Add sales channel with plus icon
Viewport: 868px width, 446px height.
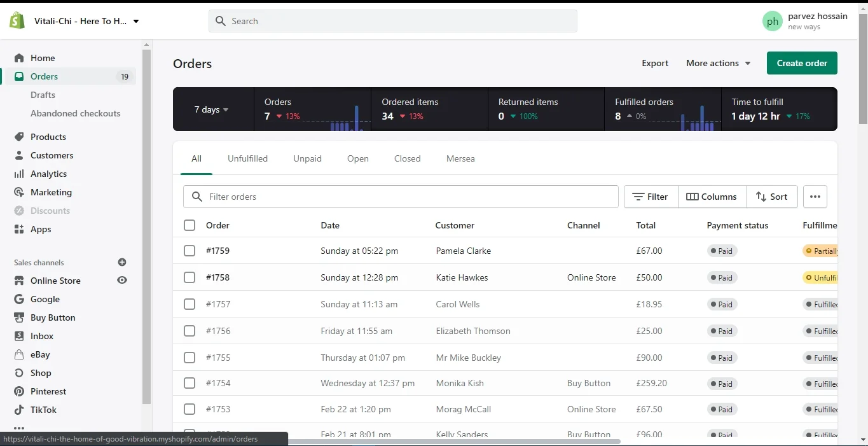pos(122,262)
